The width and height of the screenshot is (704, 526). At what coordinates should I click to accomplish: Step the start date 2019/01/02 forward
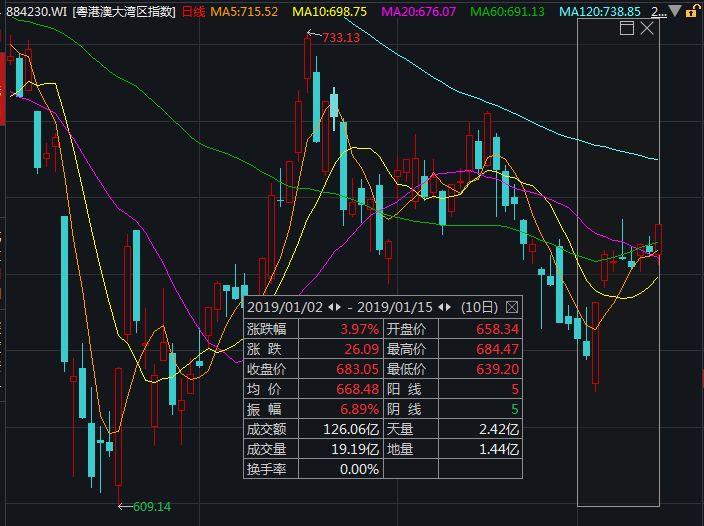339,306
